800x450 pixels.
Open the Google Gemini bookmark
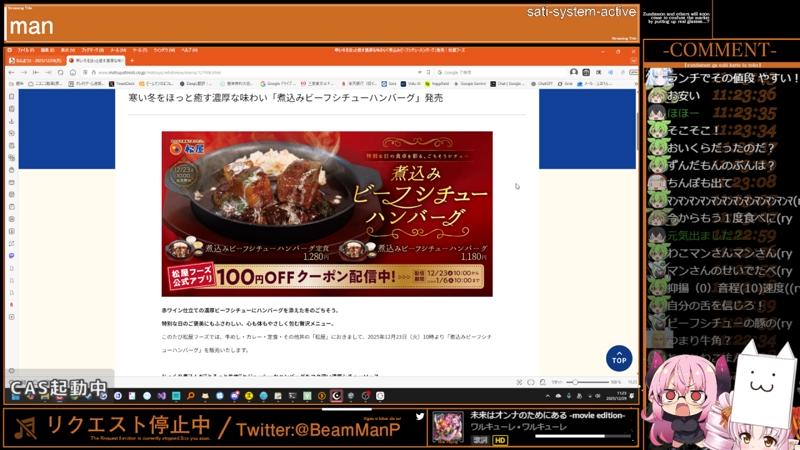click(x=470, y=84)
